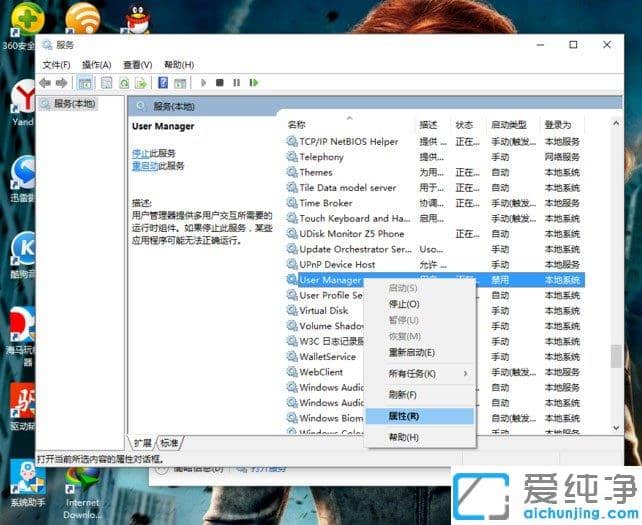
Task: Click the scroll-down arrow of services list
Action: (616, 428)
